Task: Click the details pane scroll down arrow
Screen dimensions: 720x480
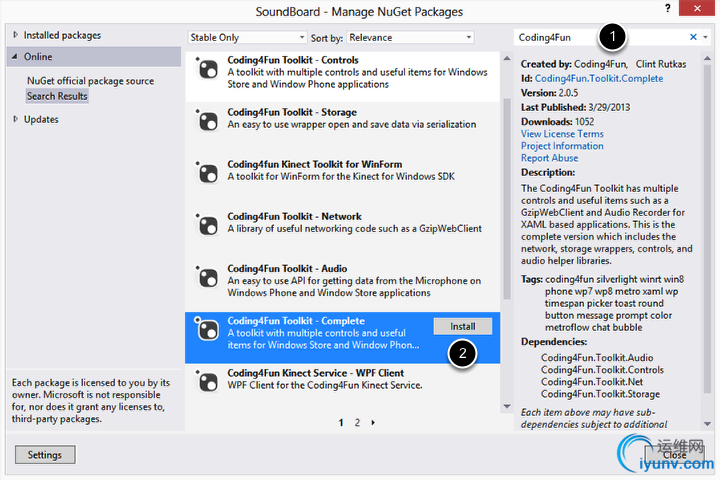Action: 707,424
